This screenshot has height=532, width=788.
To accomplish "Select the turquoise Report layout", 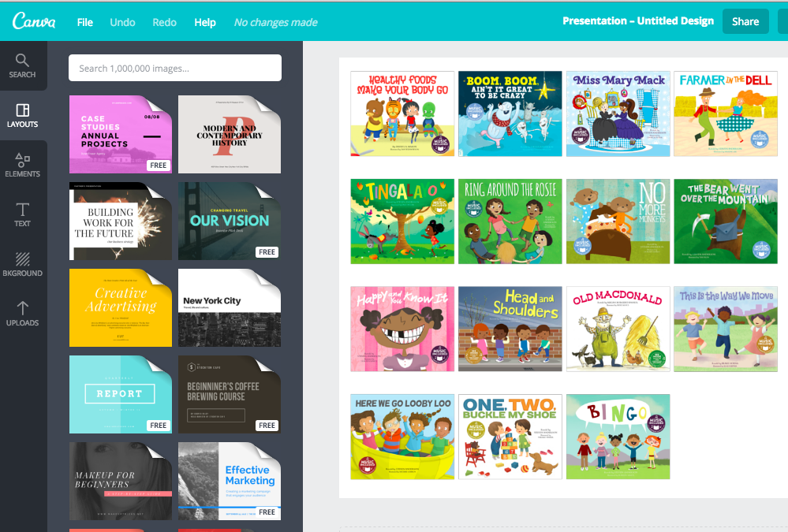I will tap(121, 394).
